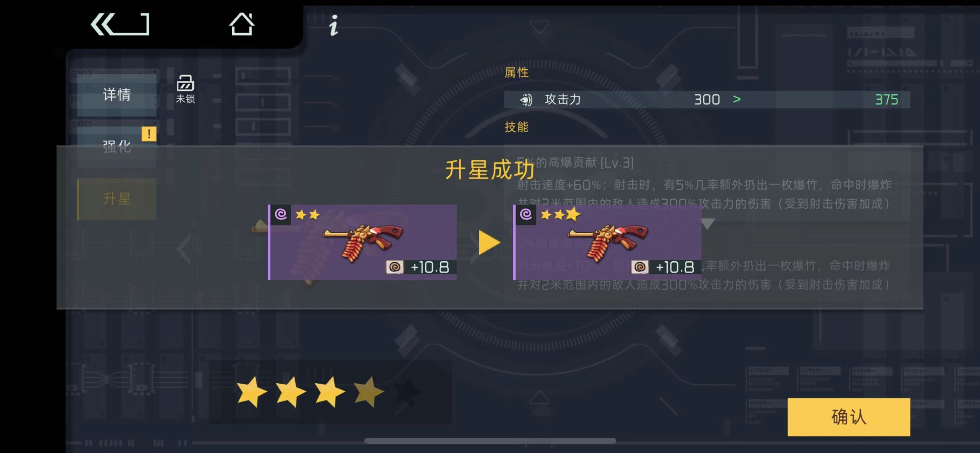980x453 pixels.
Task: Tap the double-chevron back icon
Action: 120,24
